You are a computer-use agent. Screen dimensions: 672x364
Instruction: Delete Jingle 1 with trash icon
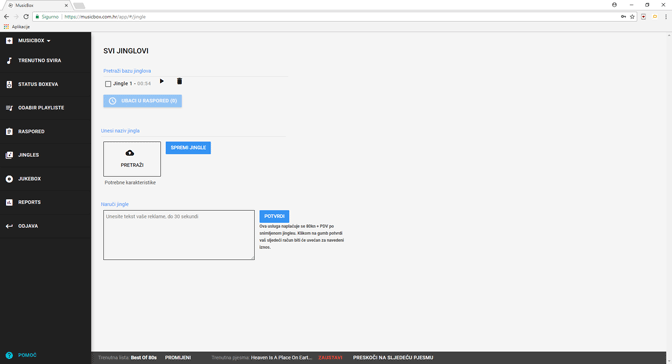click(x=180, y=81)
